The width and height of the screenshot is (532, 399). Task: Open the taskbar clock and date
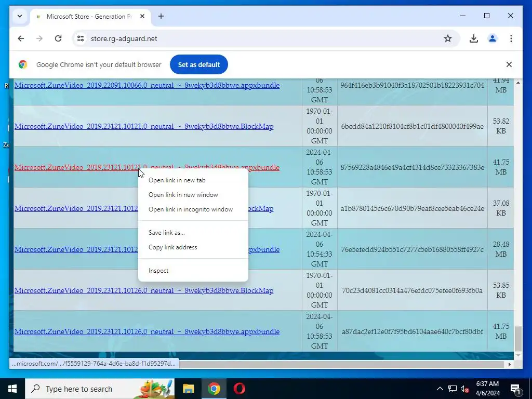(487, 389)
